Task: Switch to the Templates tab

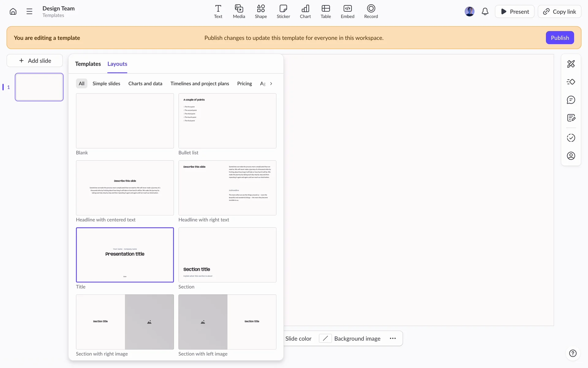Action: pos(88,64)
